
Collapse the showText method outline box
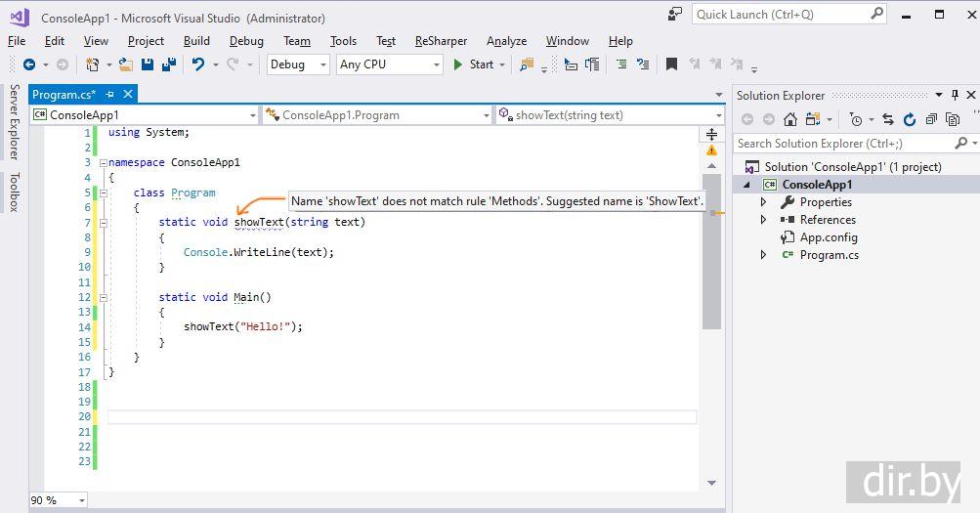102,222
